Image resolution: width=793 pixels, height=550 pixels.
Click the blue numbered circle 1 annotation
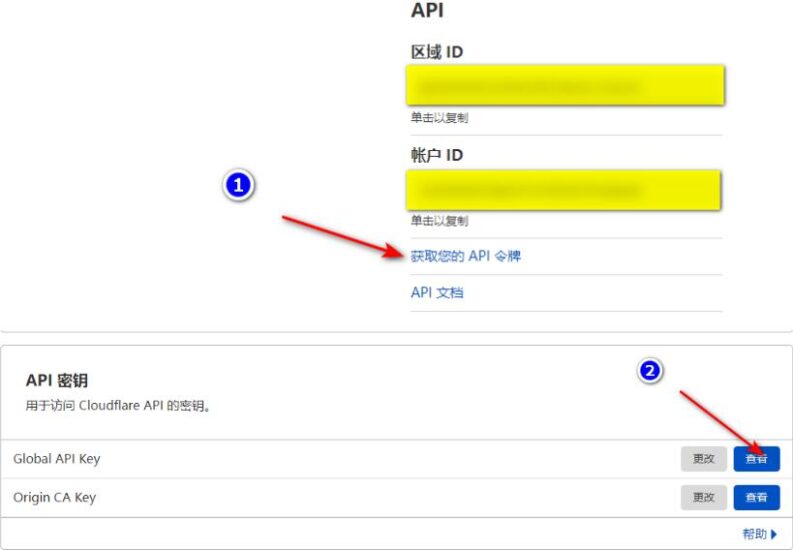click(x=237, y=186)
